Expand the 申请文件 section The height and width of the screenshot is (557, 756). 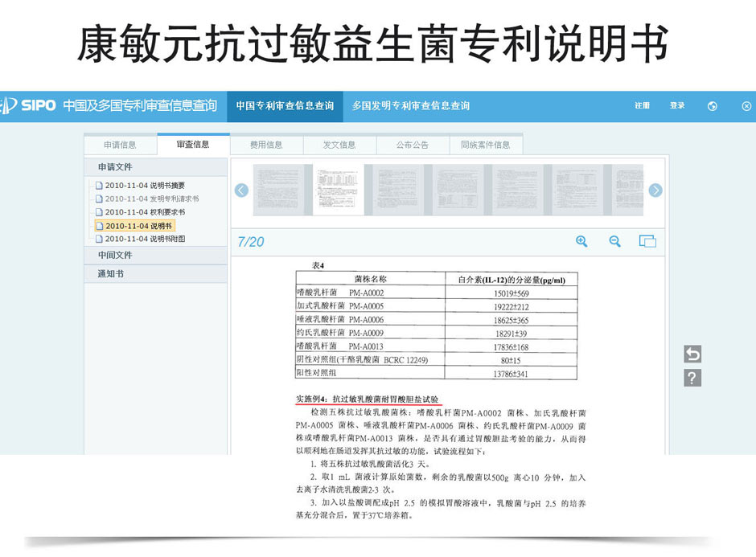point(155,167)
